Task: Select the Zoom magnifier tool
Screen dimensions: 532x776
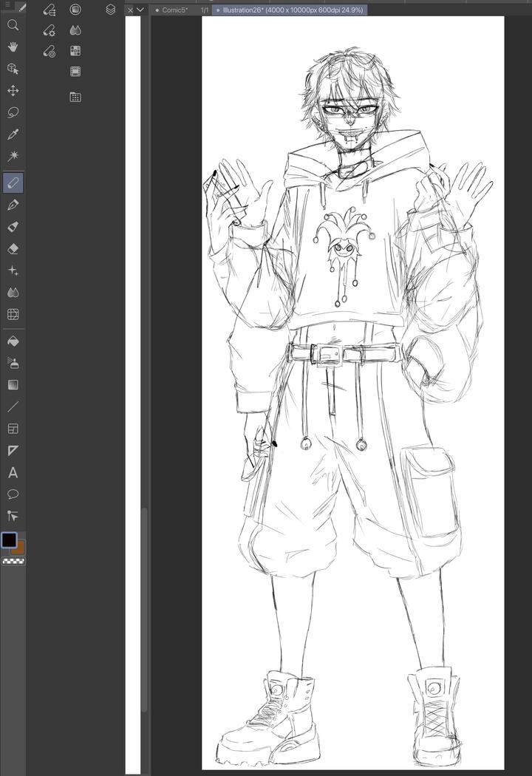Action: tap(13, 25)
